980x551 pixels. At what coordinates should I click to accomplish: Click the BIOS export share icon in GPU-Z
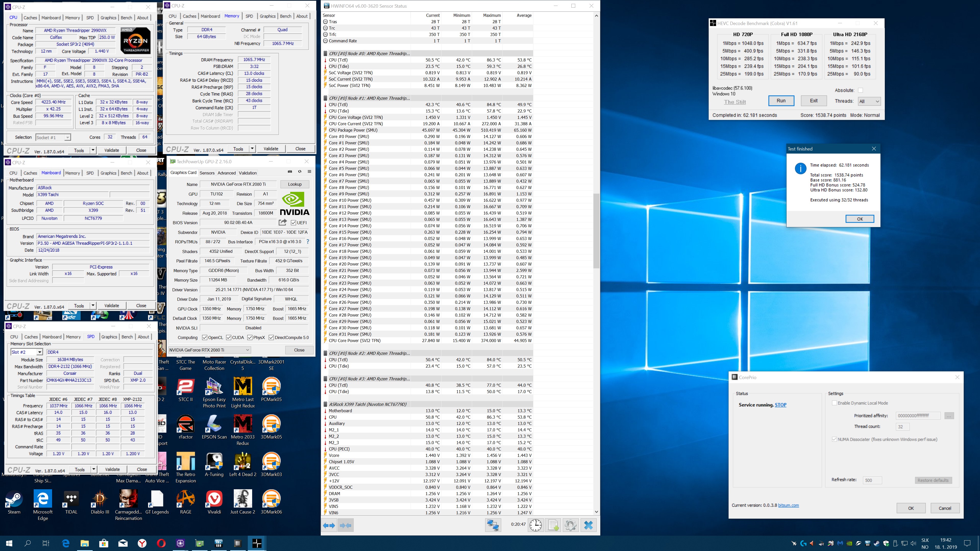click(283, 222)
